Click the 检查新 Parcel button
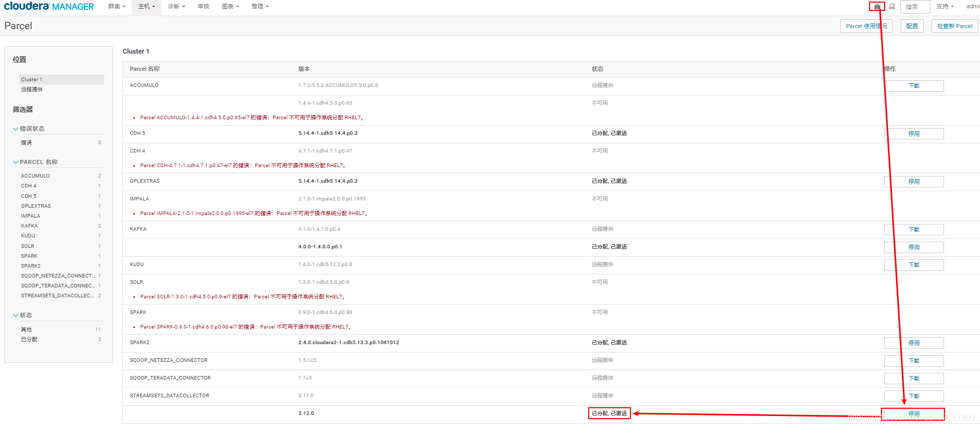Viewport: 980px width, 427px height. click(x=954, y=26)
